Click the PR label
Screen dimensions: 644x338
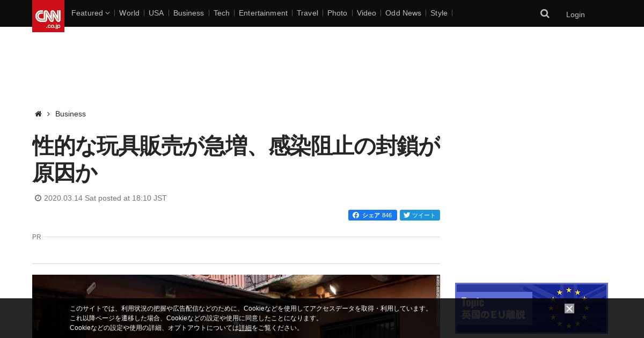click(36, 237)
